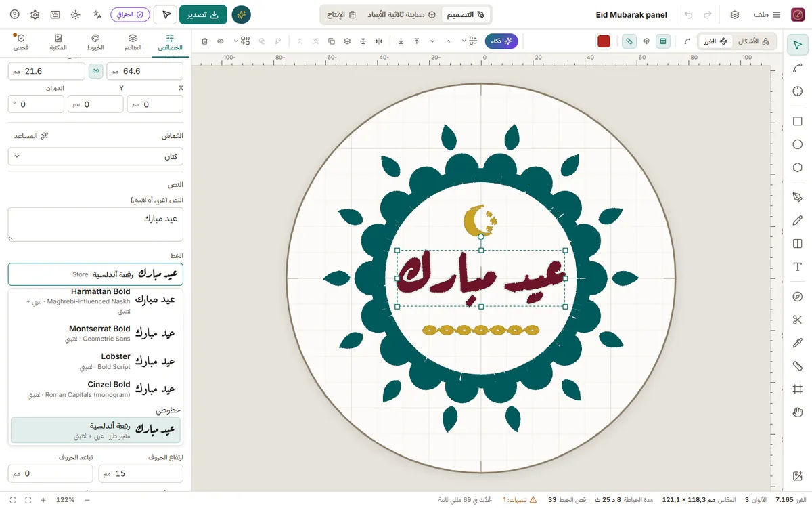This screenshot has width=812, height=508.
Task: Open the فحص check tab
Action: pos(21,42)
